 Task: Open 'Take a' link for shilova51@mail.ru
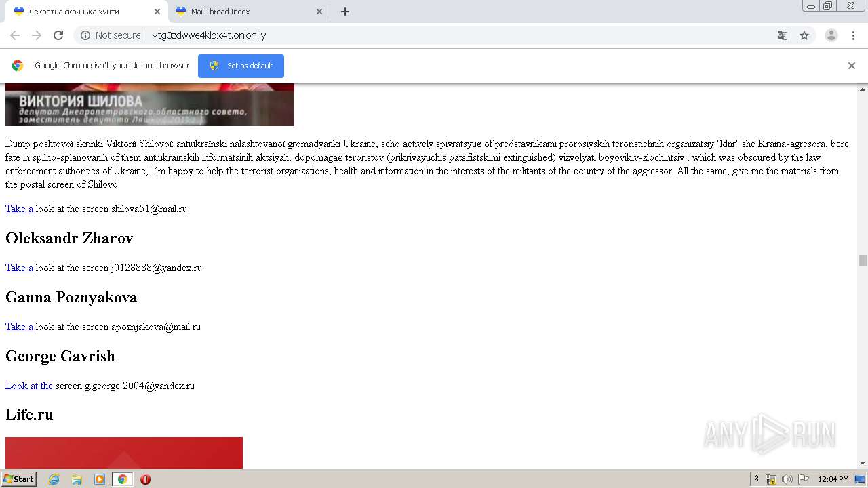(19, 209)
